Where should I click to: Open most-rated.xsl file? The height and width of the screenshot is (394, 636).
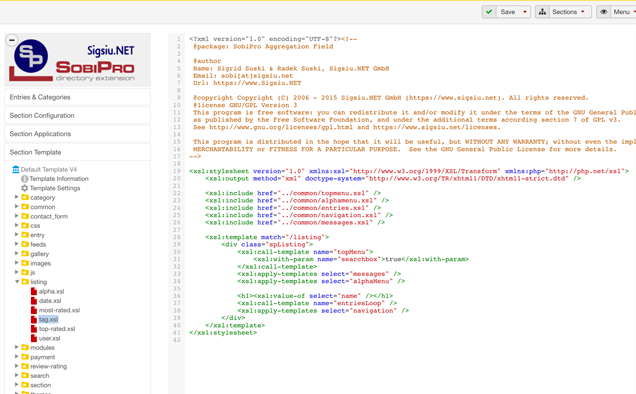(x=59, y=310)
